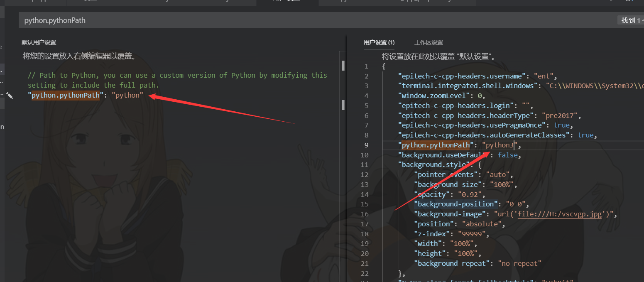
Task: Click the "background-size" key
Action: [448, 184]
